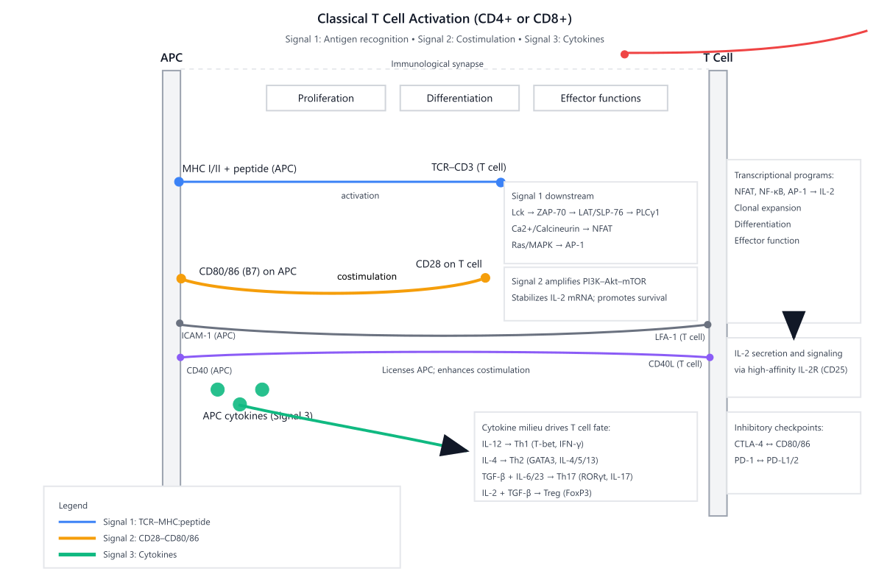Click the Immunological synapse label
This screenshot has height=588, width=890.
point(437,64)
